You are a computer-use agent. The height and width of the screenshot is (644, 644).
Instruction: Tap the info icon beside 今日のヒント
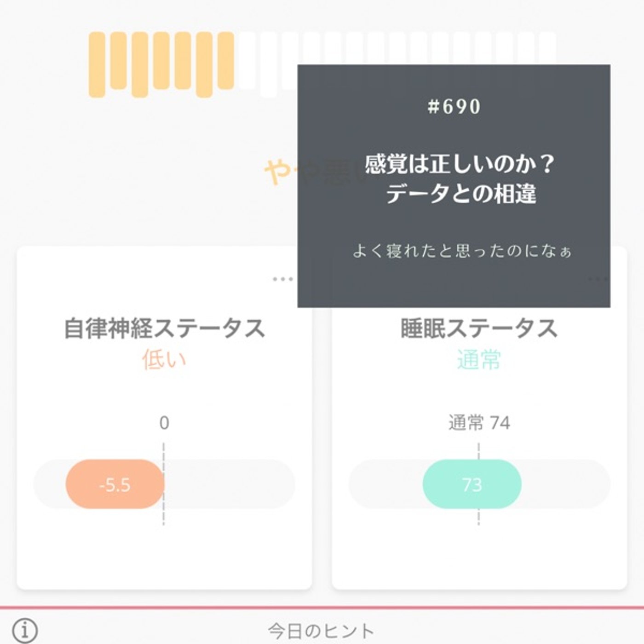point(24,630)
